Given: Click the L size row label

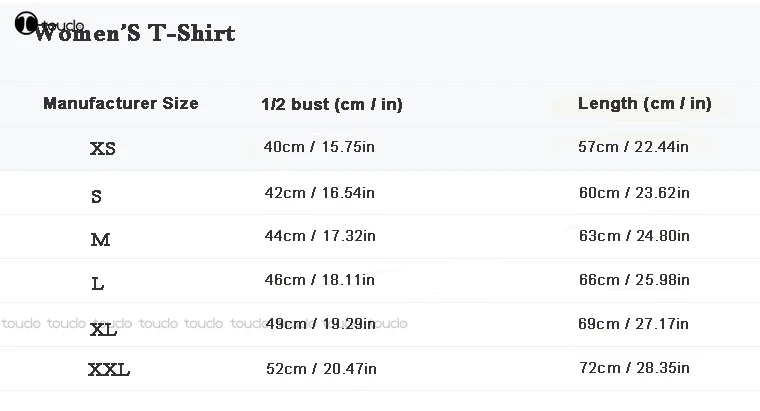Looking at the screenshot, I should click(x=97, y=284).
